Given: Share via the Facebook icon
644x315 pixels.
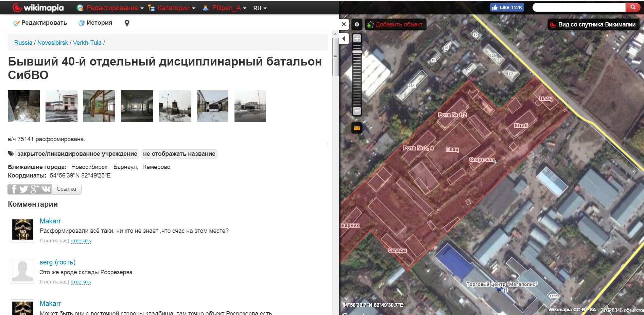Looking at the screenshot, I should click(x=14, y=189).
